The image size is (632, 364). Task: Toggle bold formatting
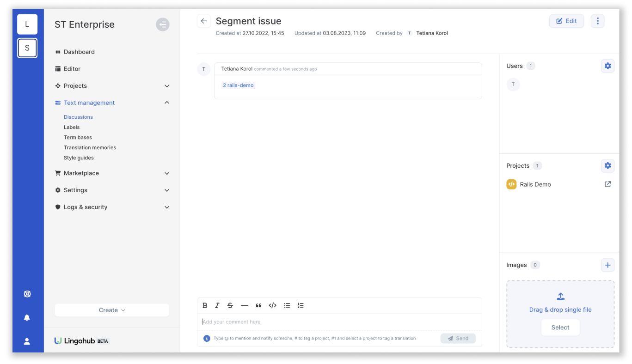coord(205,305)
